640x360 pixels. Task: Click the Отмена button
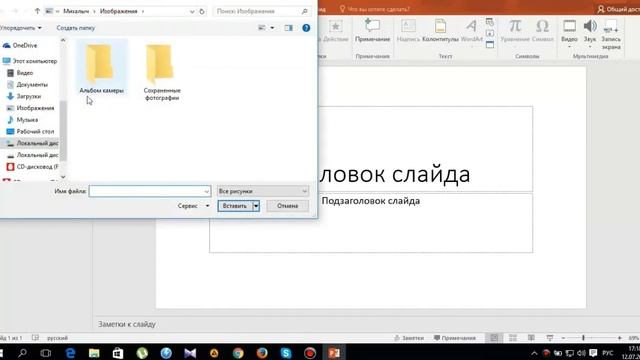coord(288,206)
